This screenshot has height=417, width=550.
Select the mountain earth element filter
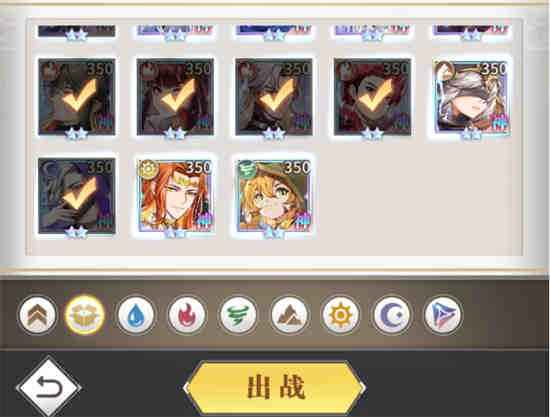click(x=289, y=315)
